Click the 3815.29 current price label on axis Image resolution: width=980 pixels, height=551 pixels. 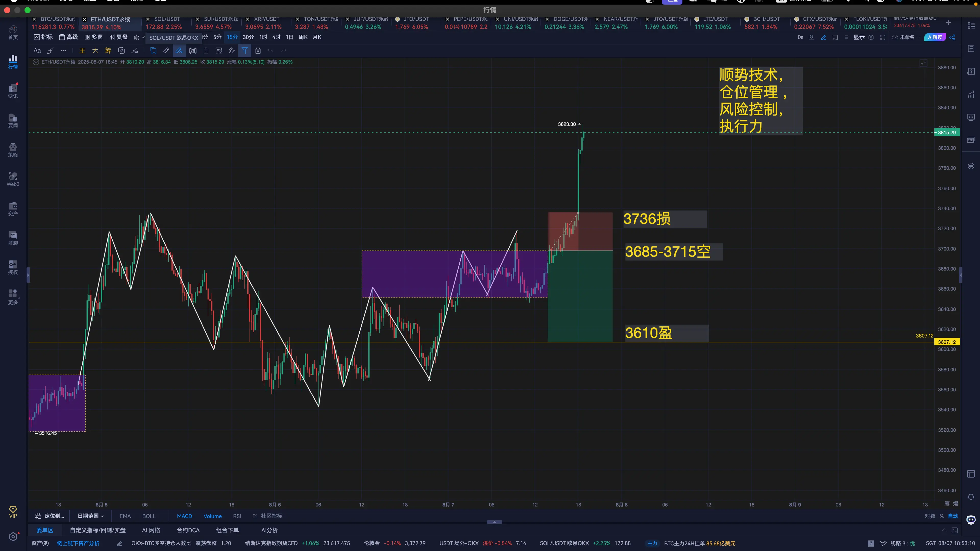tap(947, 133)
